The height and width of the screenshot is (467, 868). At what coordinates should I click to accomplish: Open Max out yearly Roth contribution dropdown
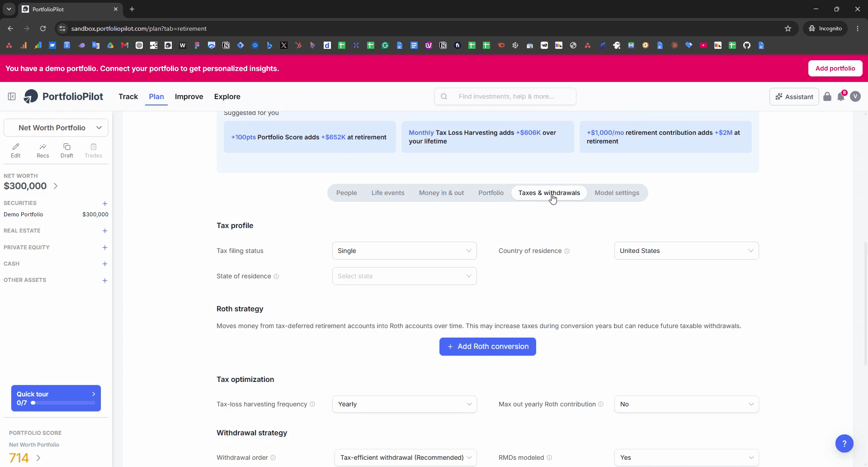(687, 404)
